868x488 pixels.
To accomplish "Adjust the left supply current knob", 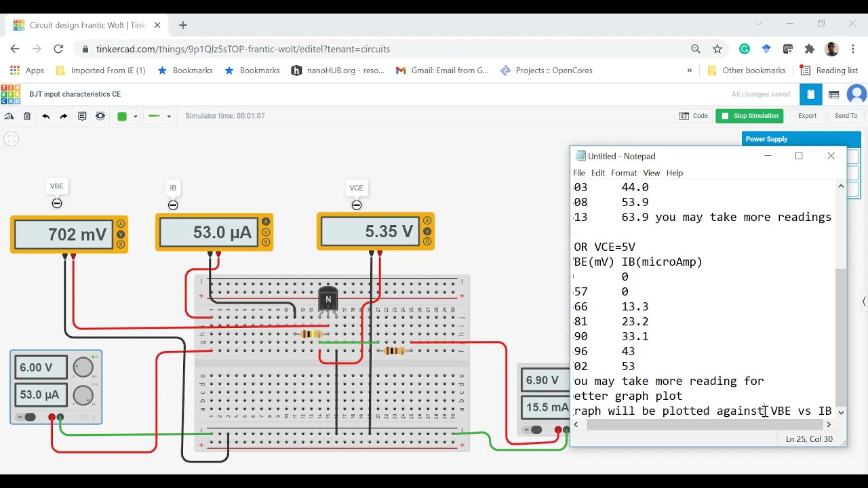I will pos(83,395).
